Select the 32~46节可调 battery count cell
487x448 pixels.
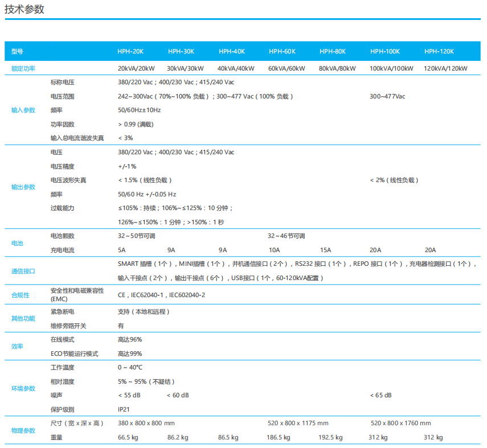pos(287,236)
